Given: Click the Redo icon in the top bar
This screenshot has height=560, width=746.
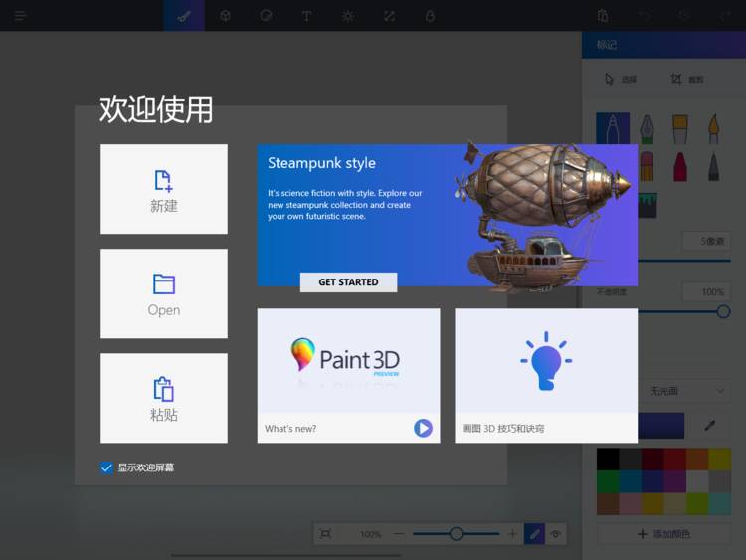Looking at the screenshot, I should 724,16.
